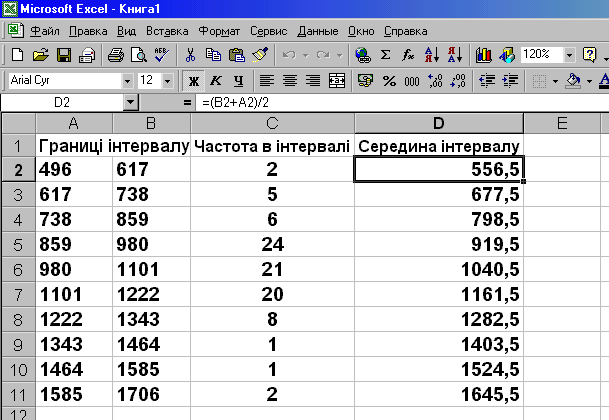Image resolution: width=609 pixels, height=420 pixels.
Task: Click the Merge and Center icon
Action: coord(337,80)
